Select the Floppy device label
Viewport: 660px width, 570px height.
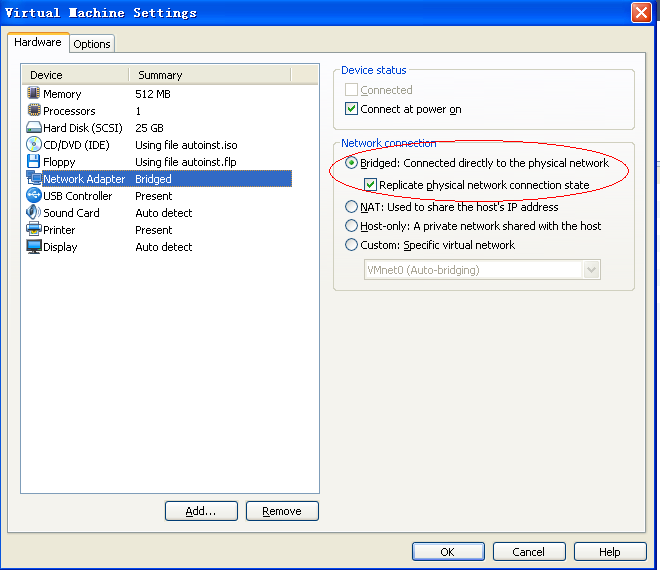point(59,162)
